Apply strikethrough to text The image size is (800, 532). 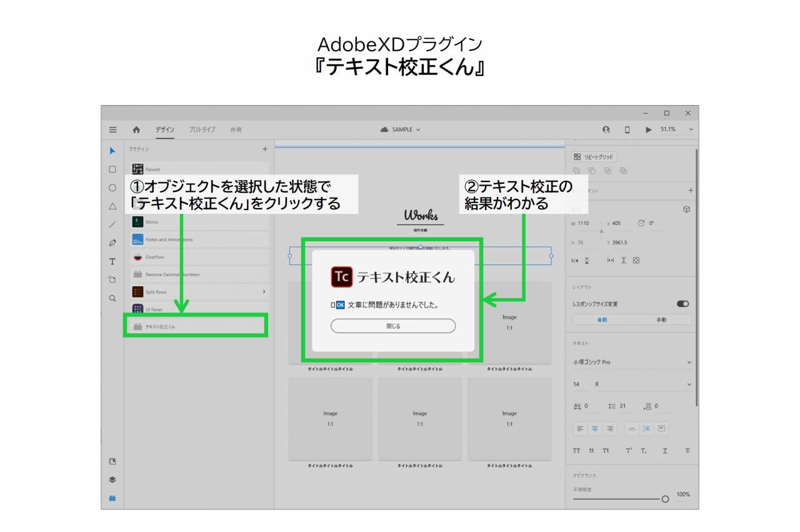point(687,450)
